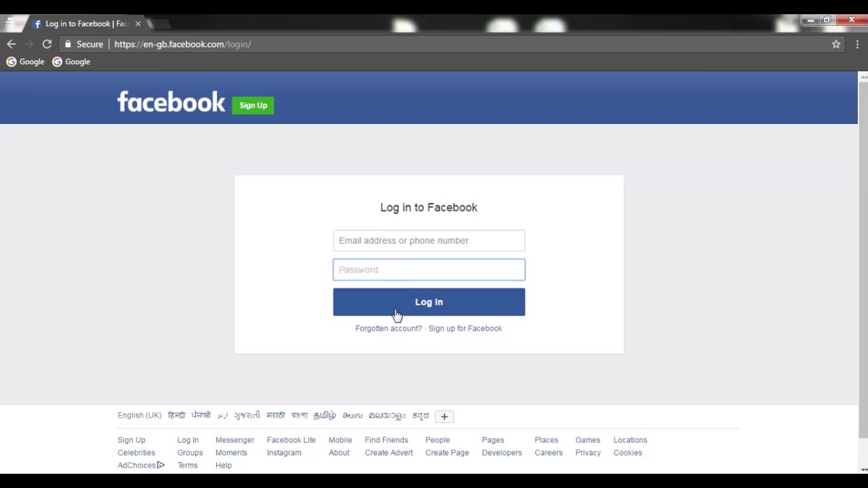Open footer Log In link

(x=188, y=440)
